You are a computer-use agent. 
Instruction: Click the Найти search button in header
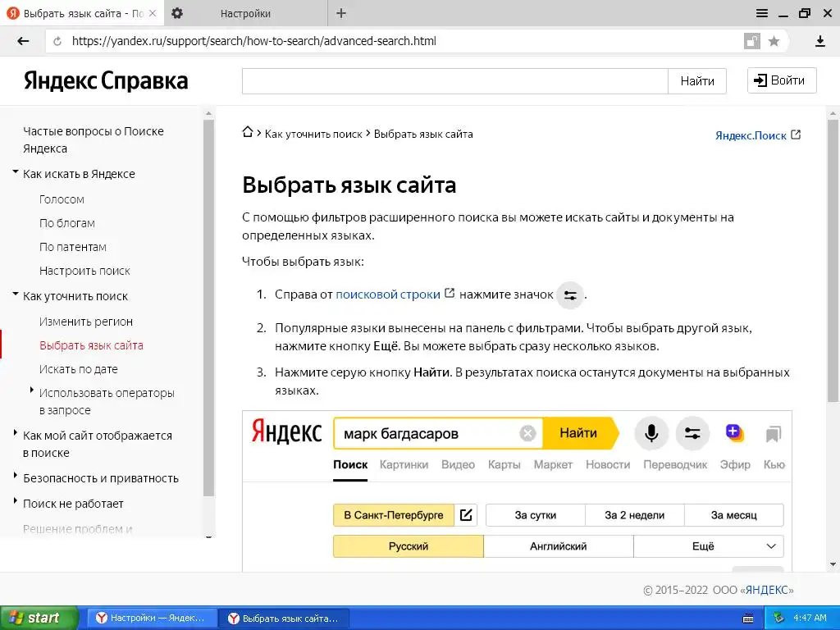(x=697, y=81)
